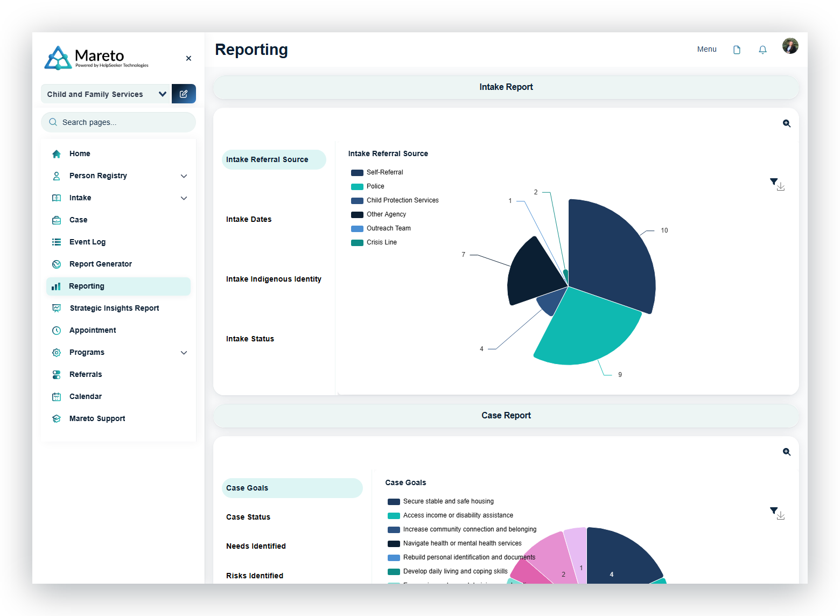Screen dimensions: 840x616
Task: Zoom the Case Report with magnifier icon
Action: click(x=787, y=452)
